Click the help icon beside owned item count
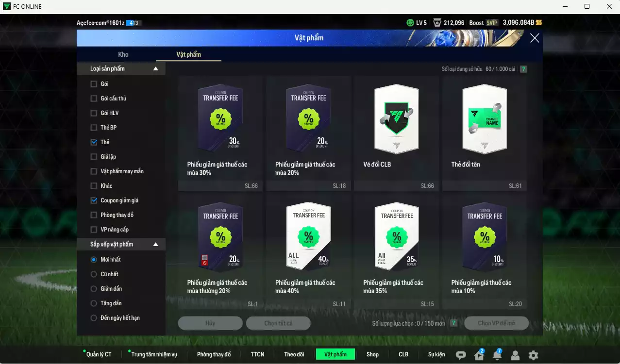This screenshot has height=364, width=620. click(523, 69)
